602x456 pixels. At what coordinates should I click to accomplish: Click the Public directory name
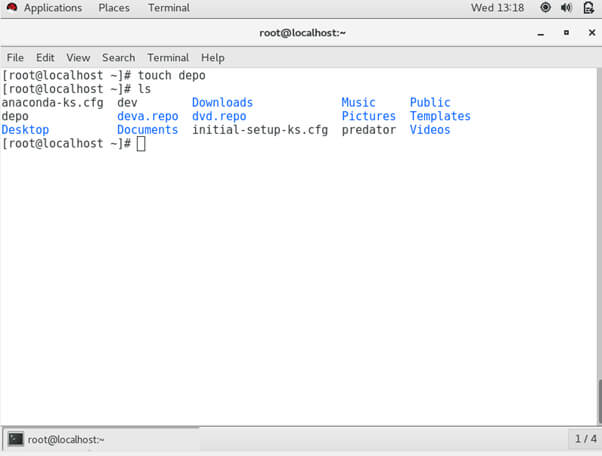[x=430, y=102]
